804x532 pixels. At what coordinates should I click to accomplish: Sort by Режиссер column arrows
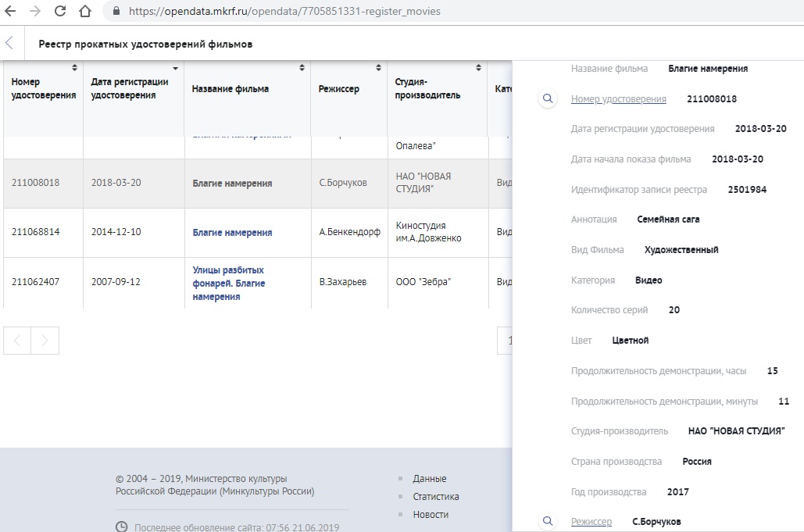click(378, 68)
